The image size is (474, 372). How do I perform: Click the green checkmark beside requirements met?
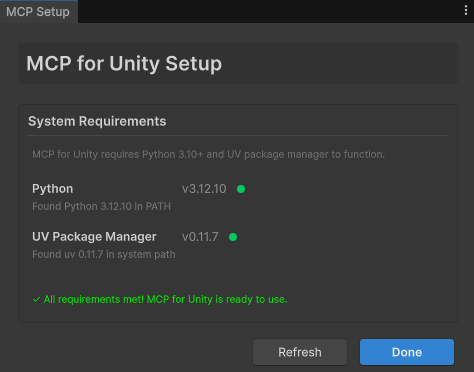pos(36,299)
